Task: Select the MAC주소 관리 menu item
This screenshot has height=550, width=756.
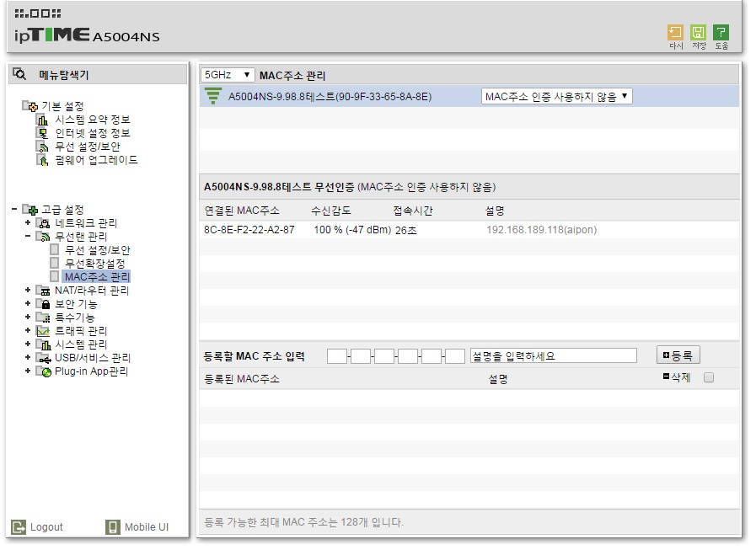Action: click(97, 277)
